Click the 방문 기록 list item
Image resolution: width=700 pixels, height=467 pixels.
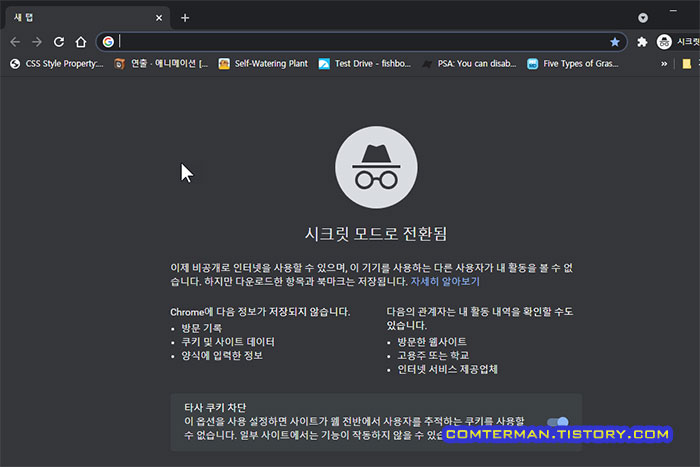pos(201,328)
